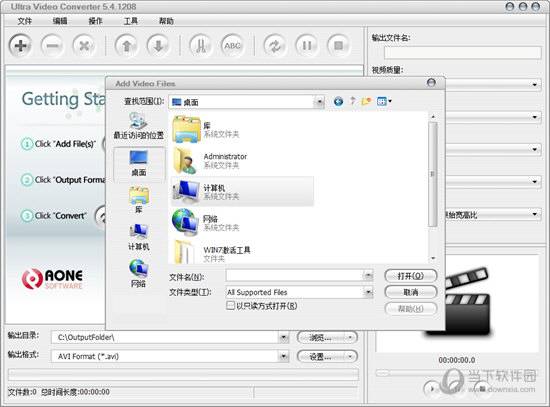Click the preview play button

(432, 388)
